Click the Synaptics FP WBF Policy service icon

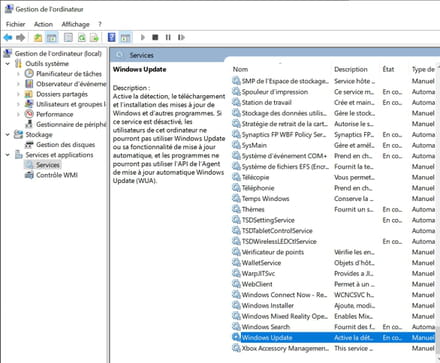pos(236,134)
